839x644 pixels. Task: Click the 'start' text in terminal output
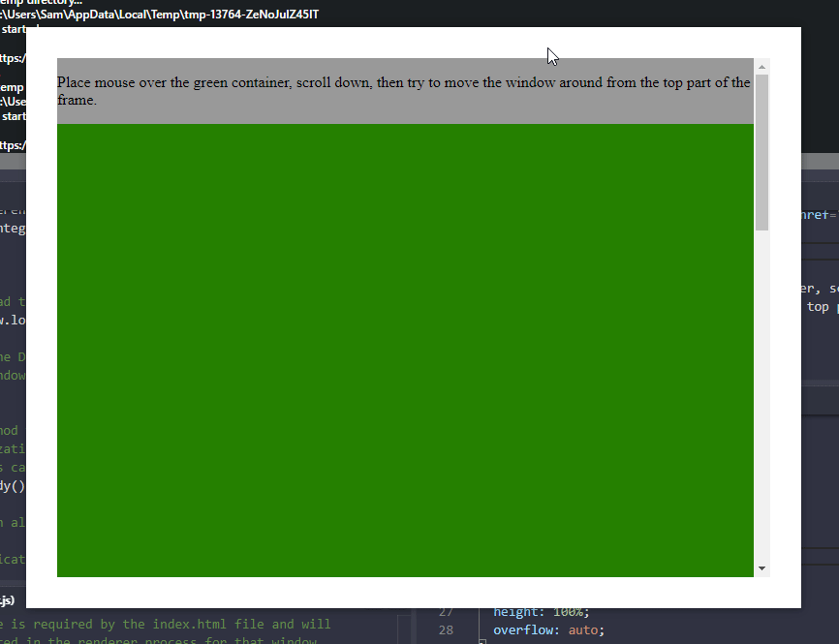[x=13, y=29]
